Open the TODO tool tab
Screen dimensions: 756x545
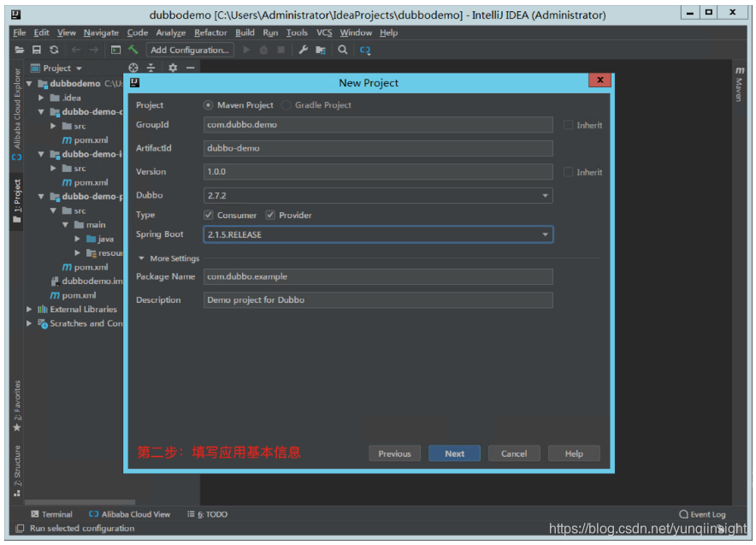click(207, 514)
